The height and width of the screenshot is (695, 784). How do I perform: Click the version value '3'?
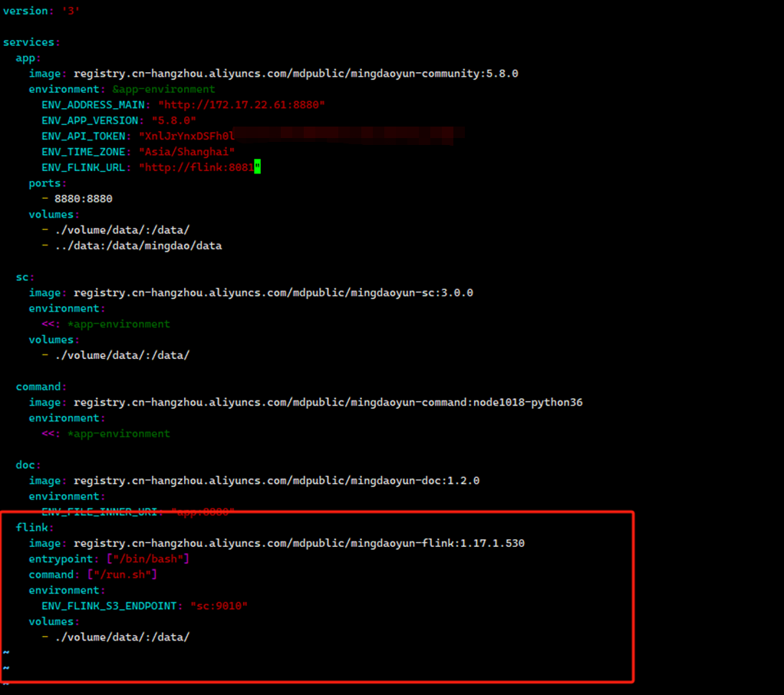(71, 11)
